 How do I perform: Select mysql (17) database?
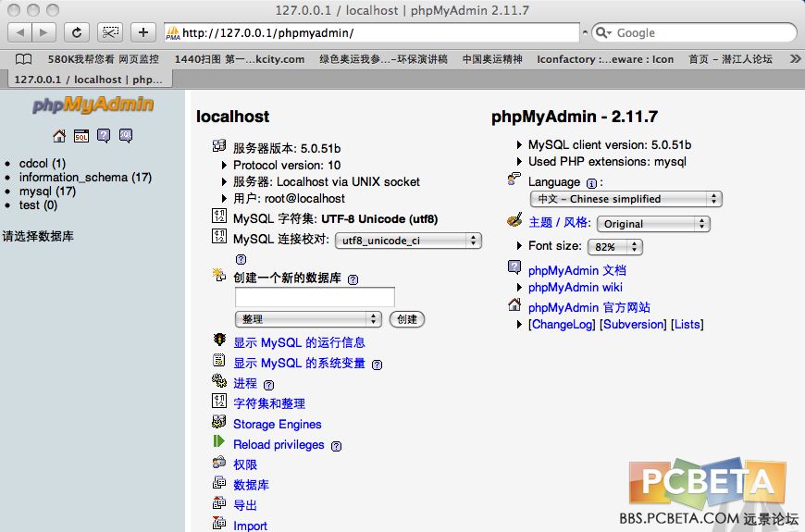[x=48, y=191]
